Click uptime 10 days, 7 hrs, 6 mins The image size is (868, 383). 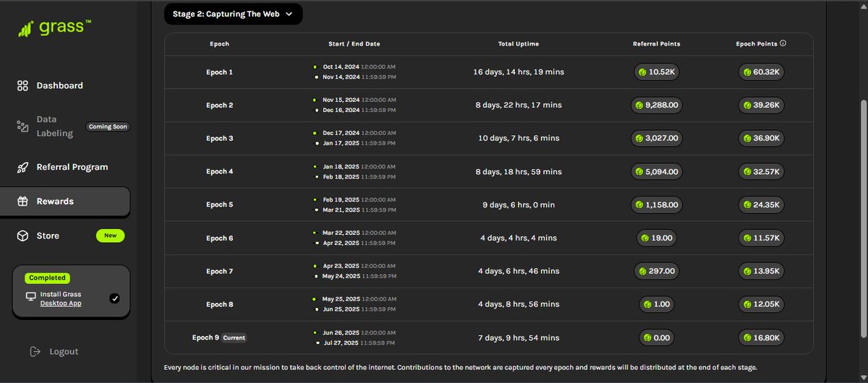[x=519, y=138]
